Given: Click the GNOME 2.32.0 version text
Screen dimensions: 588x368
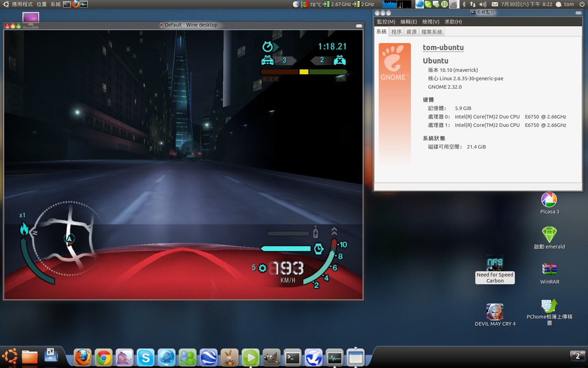Looking at the screenshot, I should click(445, 87).
